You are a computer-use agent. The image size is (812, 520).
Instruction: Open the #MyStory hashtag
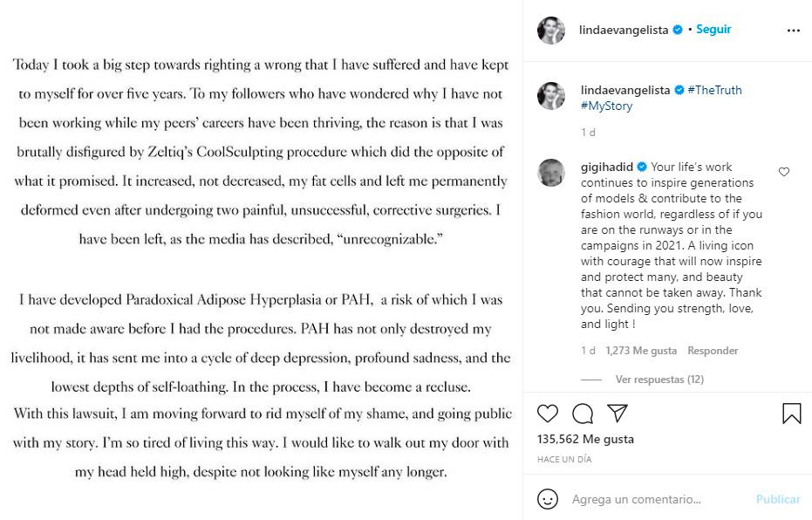click(606, 106)
